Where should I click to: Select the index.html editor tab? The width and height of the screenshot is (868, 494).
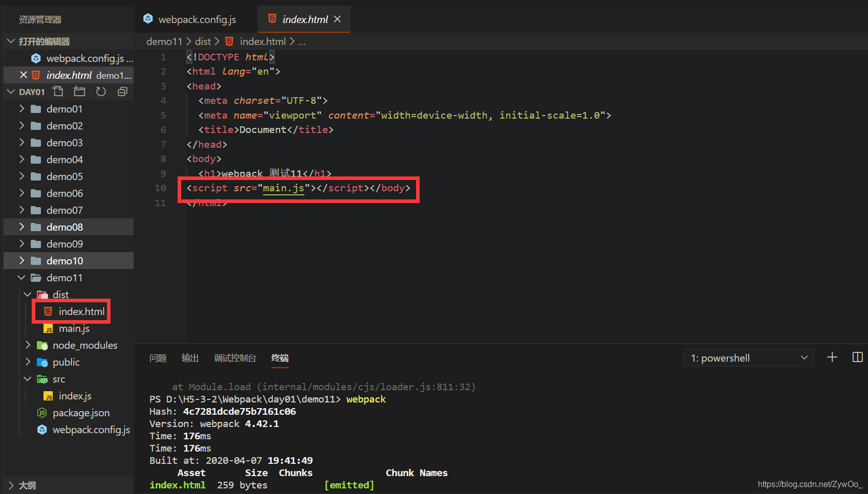pos(305,19)
